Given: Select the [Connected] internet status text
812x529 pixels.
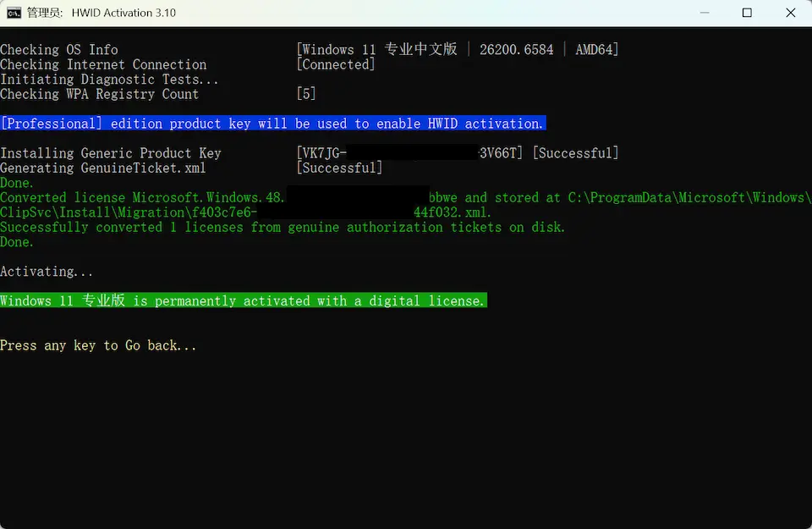Looking at the screenshot, I should pos(336,65).
